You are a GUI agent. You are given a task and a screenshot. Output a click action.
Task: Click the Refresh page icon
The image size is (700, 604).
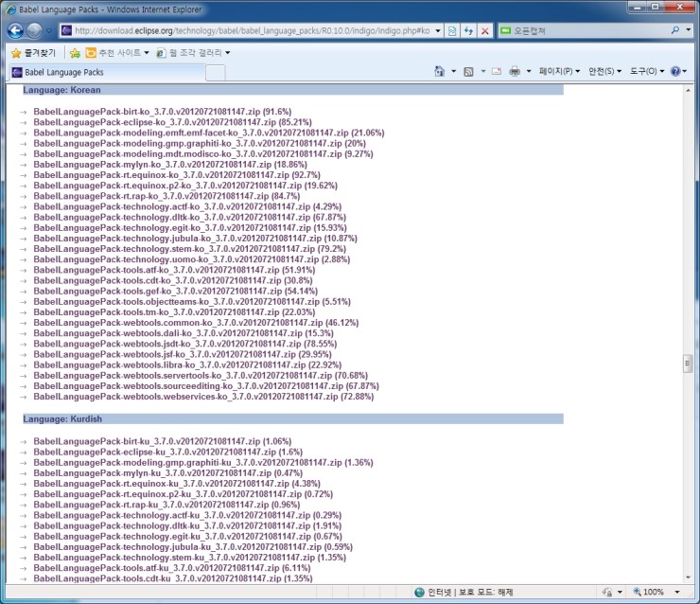point(468,30)
